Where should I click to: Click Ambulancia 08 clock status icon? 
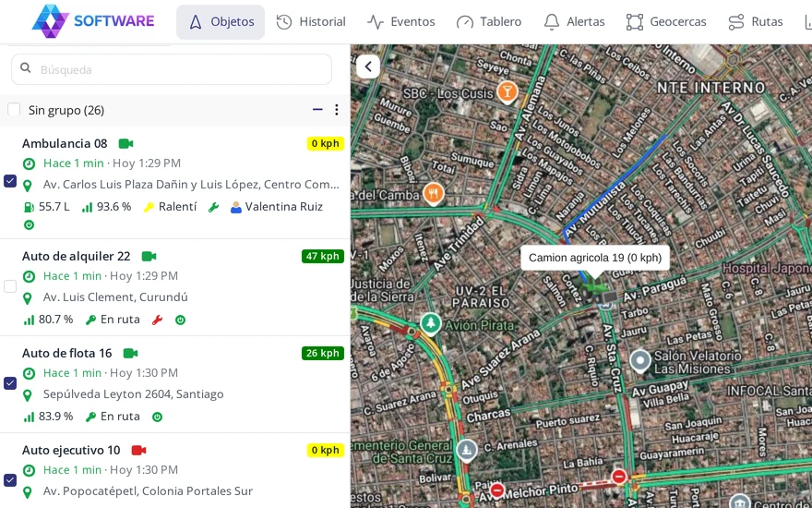pyautogui.click(x=29, y=163)
